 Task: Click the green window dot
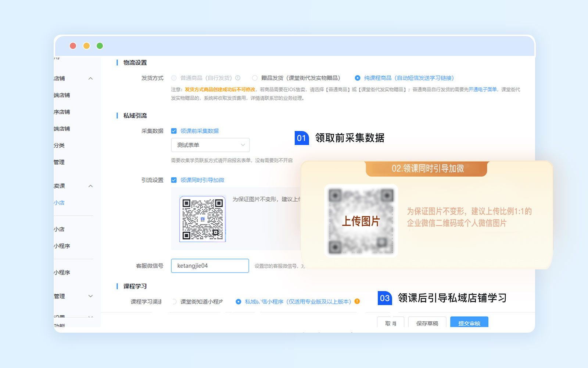coord(100,46)
